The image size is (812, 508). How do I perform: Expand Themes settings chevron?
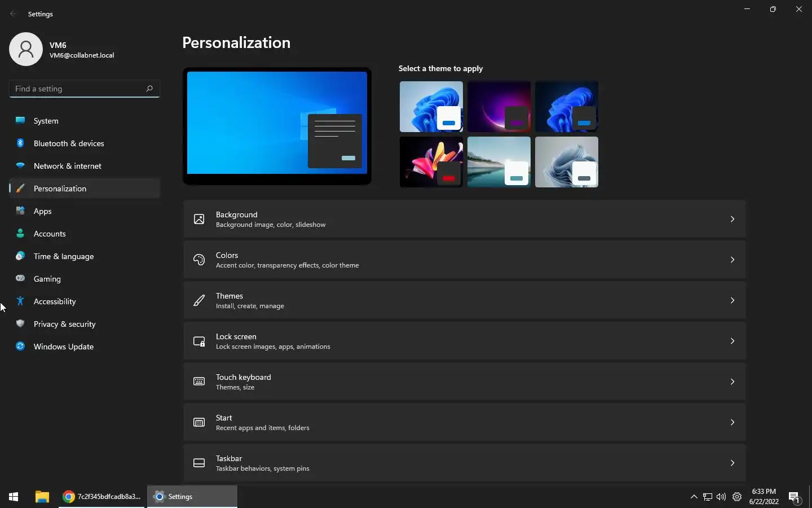732,300
